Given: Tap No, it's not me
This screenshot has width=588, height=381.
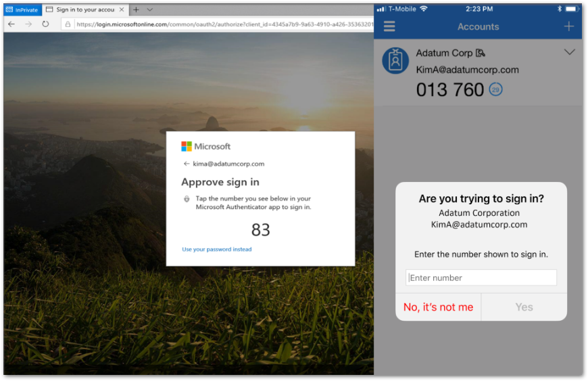Looking at the screenshot, I should coord(439,307).
